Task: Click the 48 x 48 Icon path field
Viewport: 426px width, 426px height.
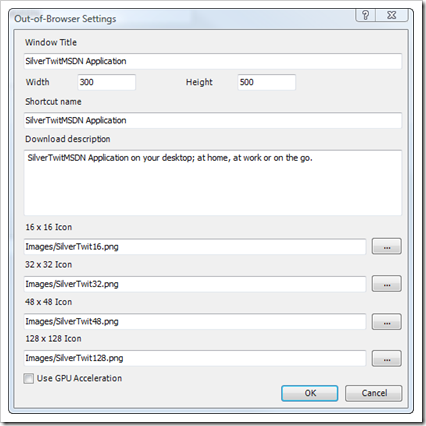Action: [x=195, y=321]
